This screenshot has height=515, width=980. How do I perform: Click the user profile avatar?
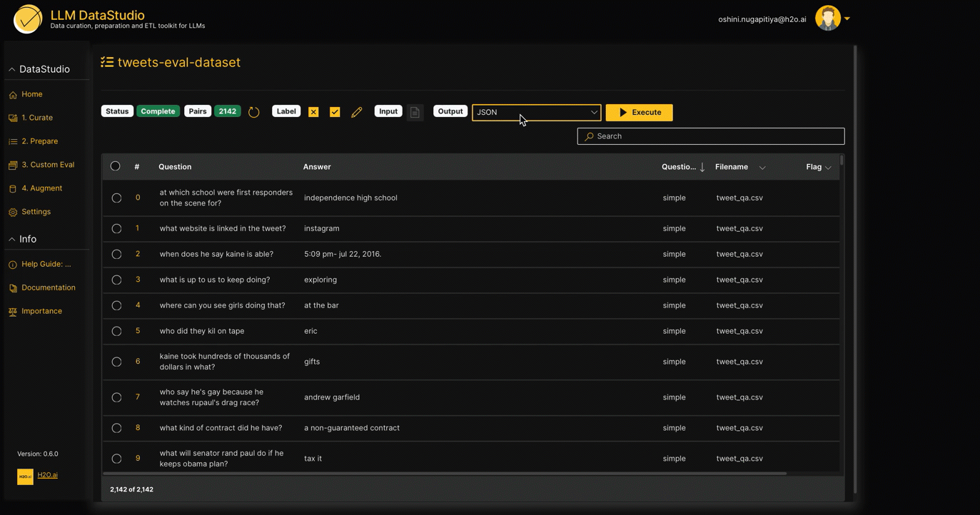[827, 19]
